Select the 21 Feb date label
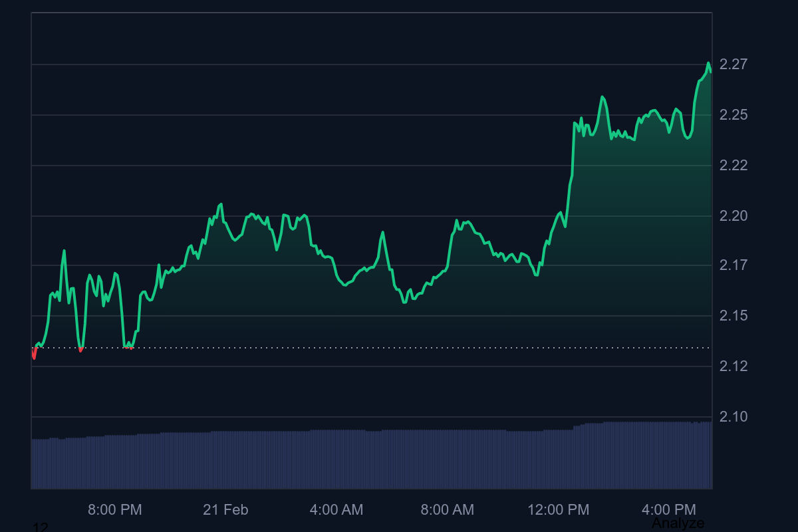This screenshot has height=532, width=798. coord(226,509)
